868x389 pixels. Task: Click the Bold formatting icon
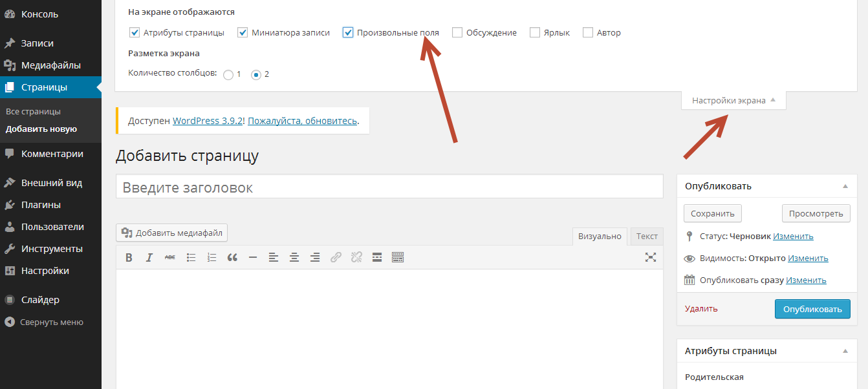[x=129, y=257]
